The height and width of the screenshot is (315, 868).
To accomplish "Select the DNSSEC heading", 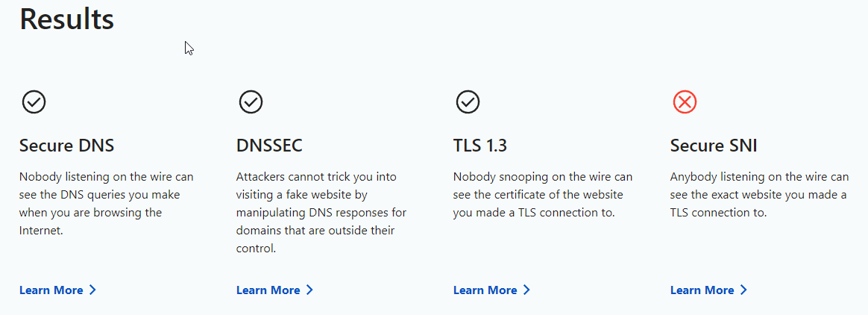I will pyautogui.click(x=270, y=146).
